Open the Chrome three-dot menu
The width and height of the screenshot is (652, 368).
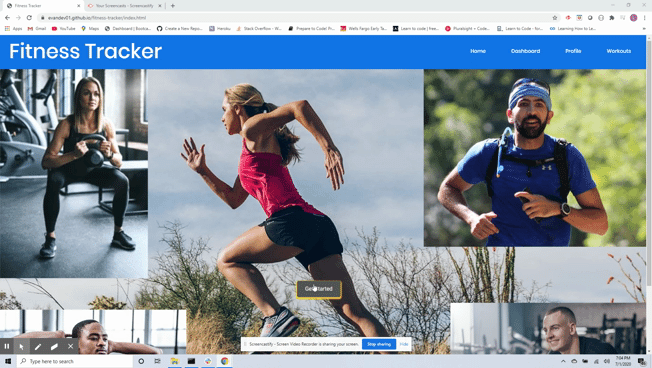coord(645,18)
